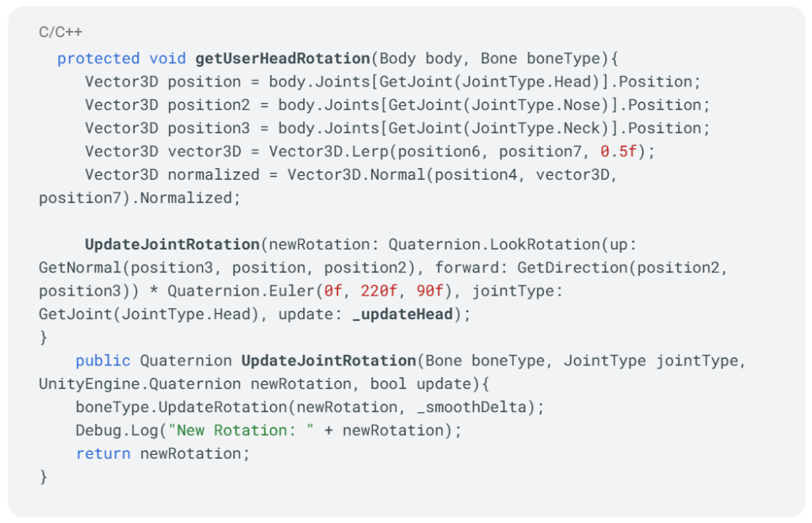This screenshot has width=812, height=523.
Task: Click JointType.Nose in position2 line
Action: [x=536, y=105]
